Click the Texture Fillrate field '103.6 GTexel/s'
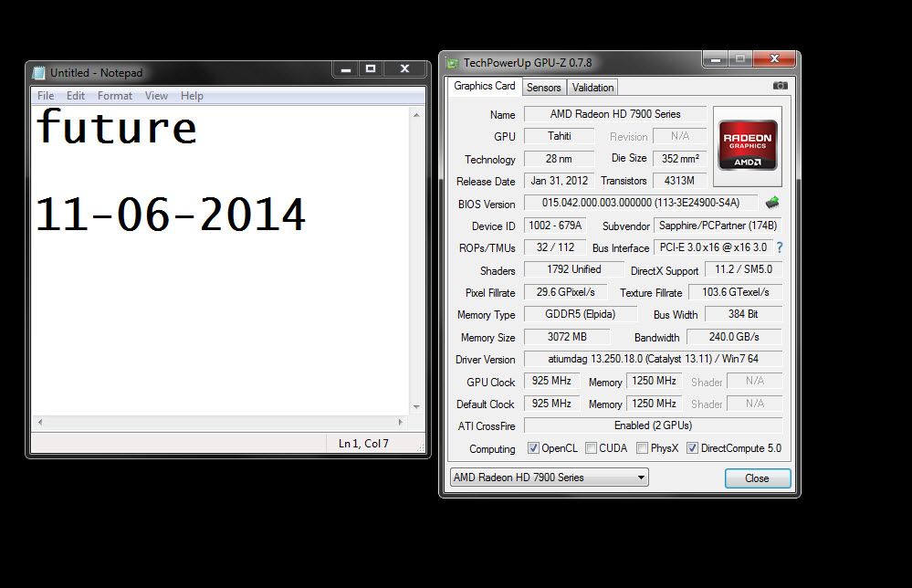 pyautogui.click(x=735, y=292)
